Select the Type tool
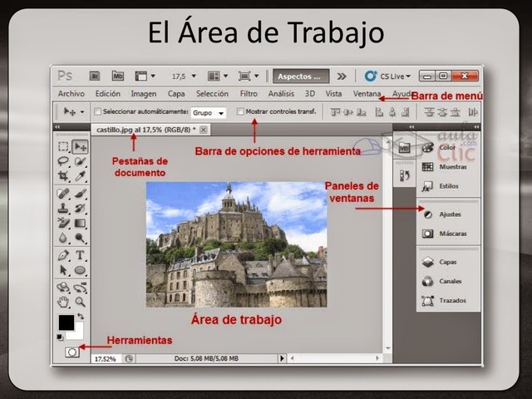This screenshot has height=399, width=532. (x=81, y=255)
